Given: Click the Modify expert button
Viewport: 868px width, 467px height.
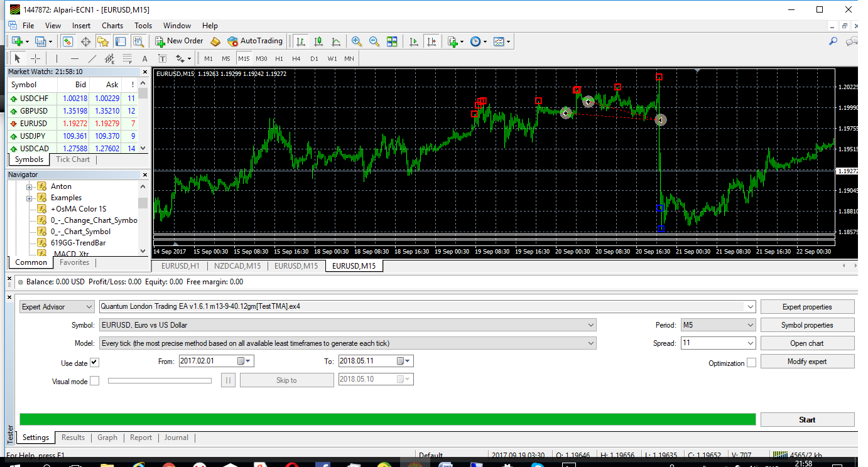Looking at the screenshot, I should [807, 362].
